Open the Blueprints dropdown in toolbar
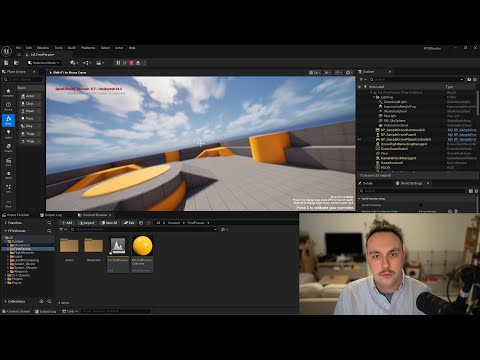The height and width of the screenshot is (360, 480). (87, 63)
